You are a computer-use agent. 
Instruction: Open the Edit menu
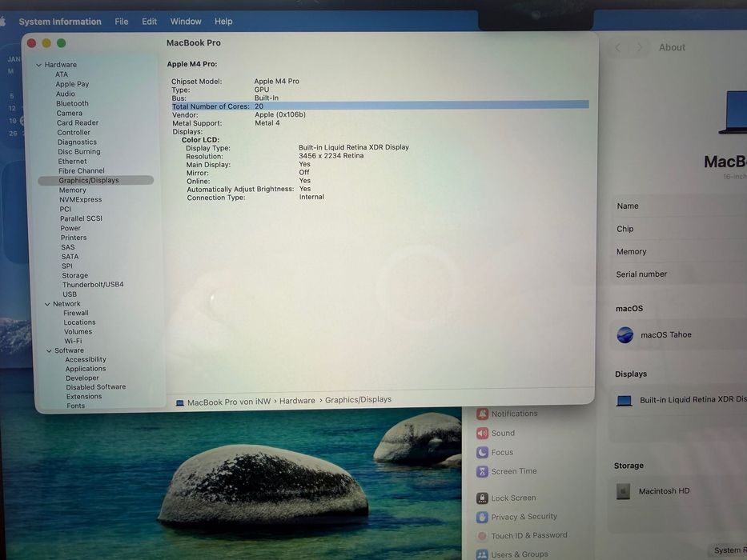[149, 22]
